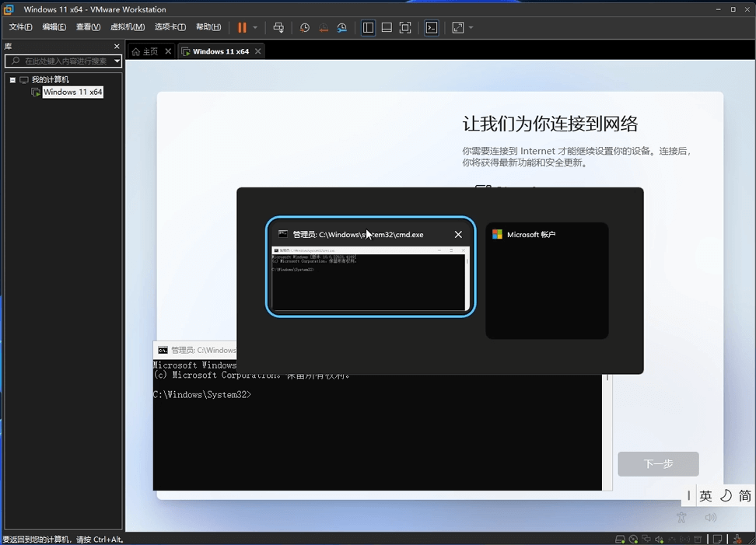Select the Microsoft 帐户 window thumbnail
This screenshot has height=545, width=756.
pos(547,281)
